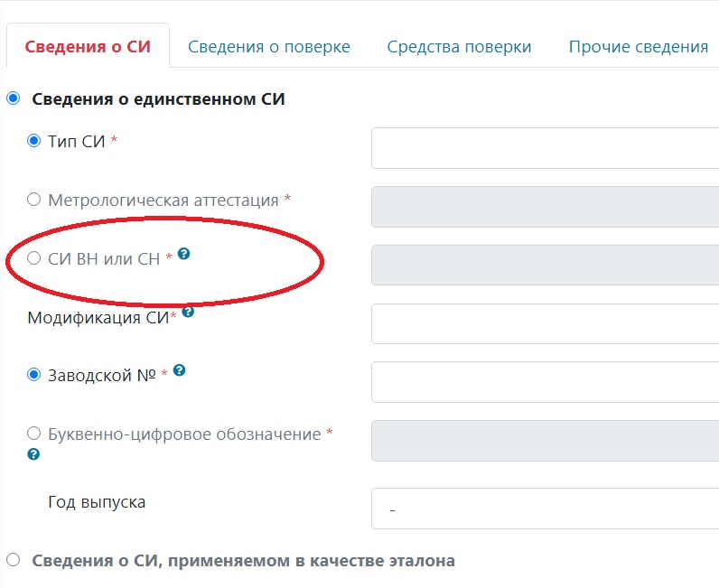Select the Сведения о единственном СИ radio
719x588 pixels.
14,98
